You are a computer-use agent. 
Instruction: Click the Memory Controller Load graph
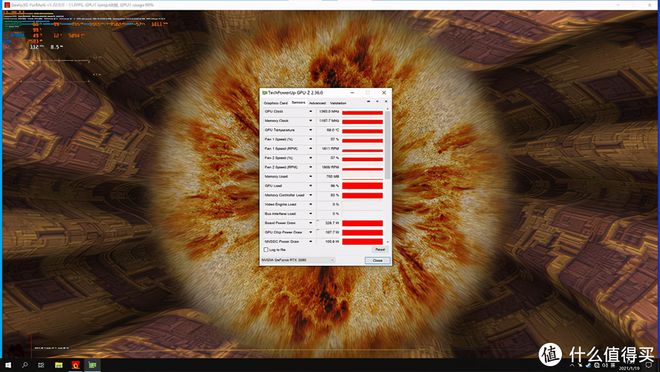pyautogui.click(x=362, y=195)
